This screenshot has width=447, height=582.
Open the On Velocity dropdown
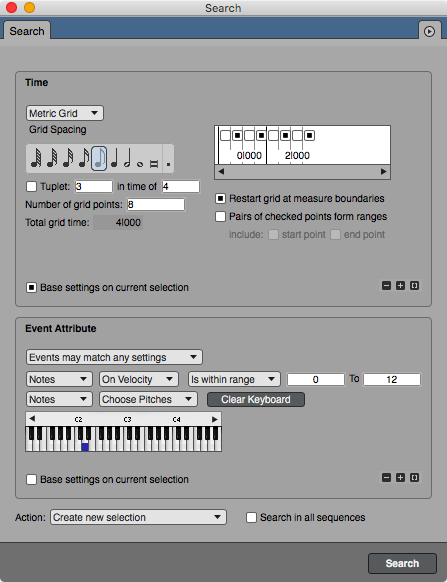tap(139, 379)
